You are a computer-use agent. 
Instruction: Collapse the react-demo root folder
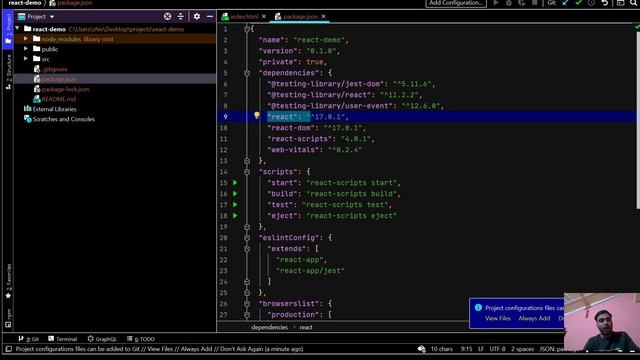[17, 29]
